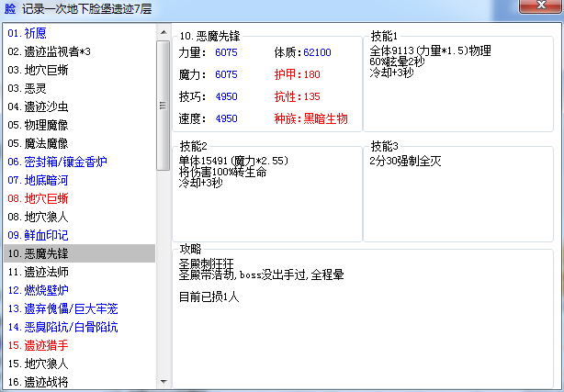Click 技能1 line 全体9113 (力量*1.5)物理
This screenshot has height=392, width=564.
pyautogui.click(x=430, y=50)
